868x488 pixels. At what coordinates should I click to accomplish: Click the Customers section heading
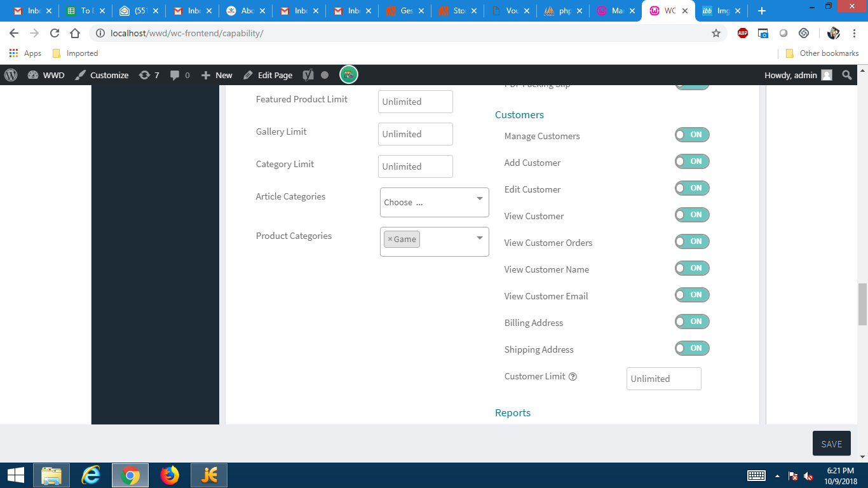tap(519, 115)
